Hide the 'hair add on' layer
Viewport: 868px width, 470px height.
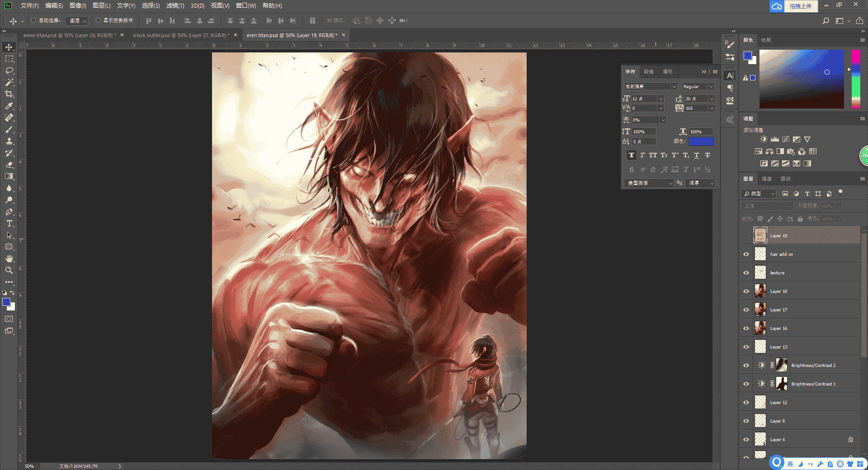coord(746,254)
